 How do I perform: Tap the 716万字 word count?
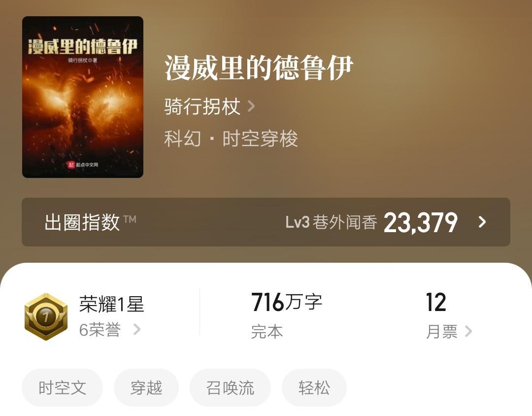pos(287,302)
